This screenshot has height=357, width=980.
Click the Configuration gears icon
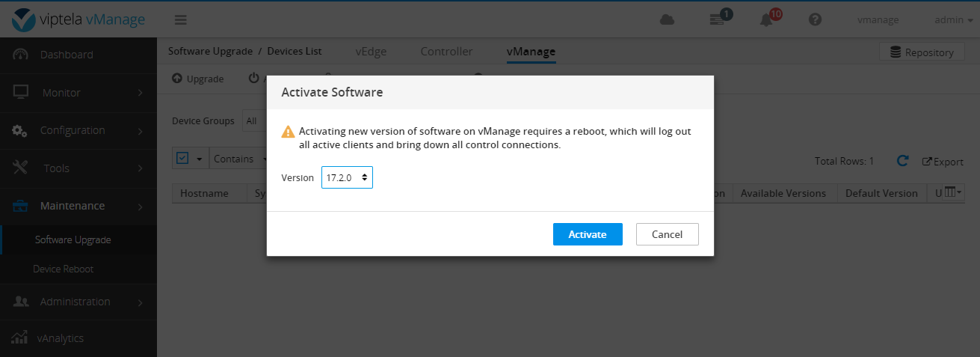tap(20, 130)
